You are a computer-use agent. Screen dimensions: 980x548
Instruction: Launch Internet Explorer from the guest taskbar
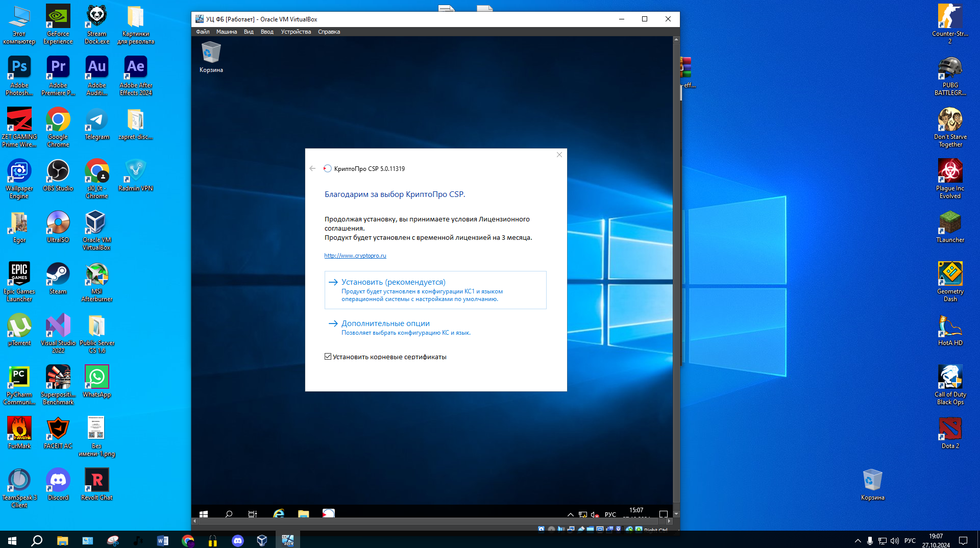279,513
